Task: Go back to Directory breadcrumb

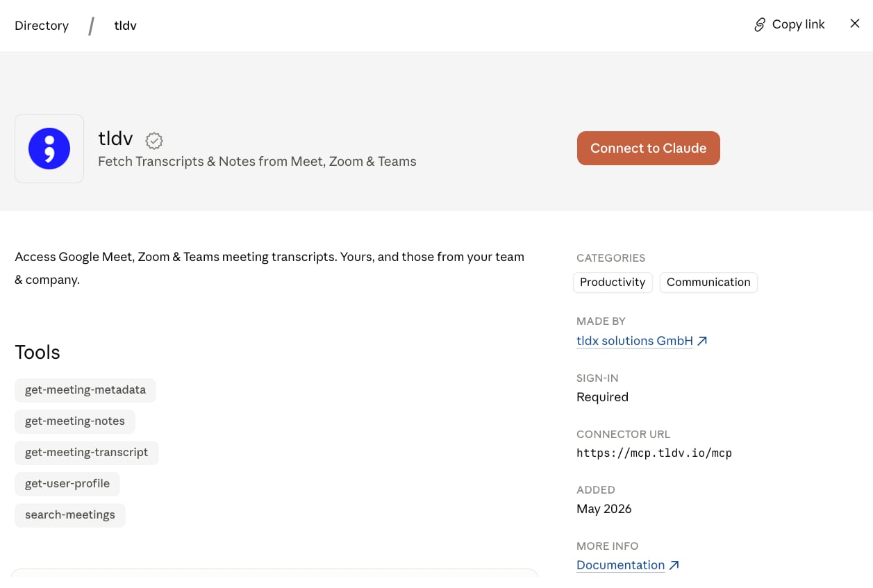Action: coord(42,26)
